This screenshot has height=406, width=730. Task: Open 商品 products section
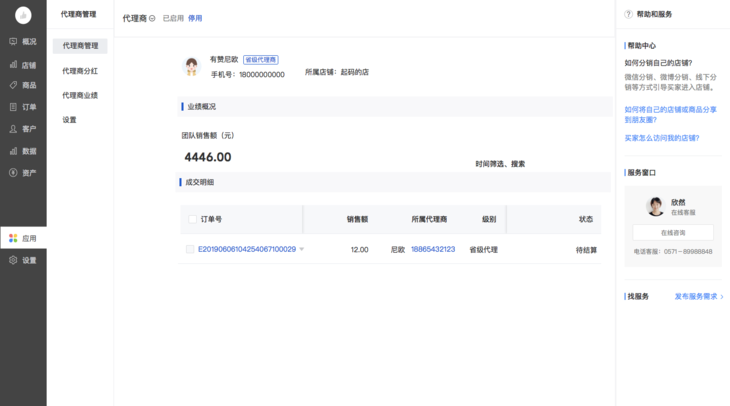click(x=23, y=85)
